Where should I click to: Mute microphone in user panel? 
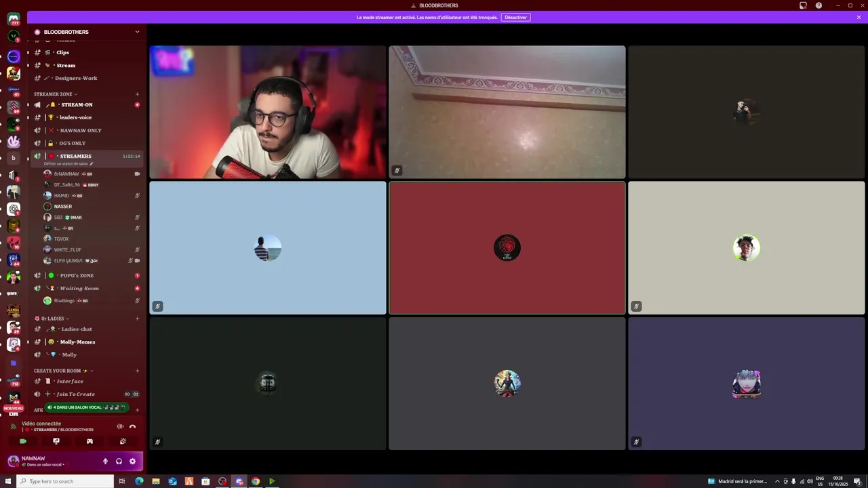pyautogui.click(x=105, y=461)
